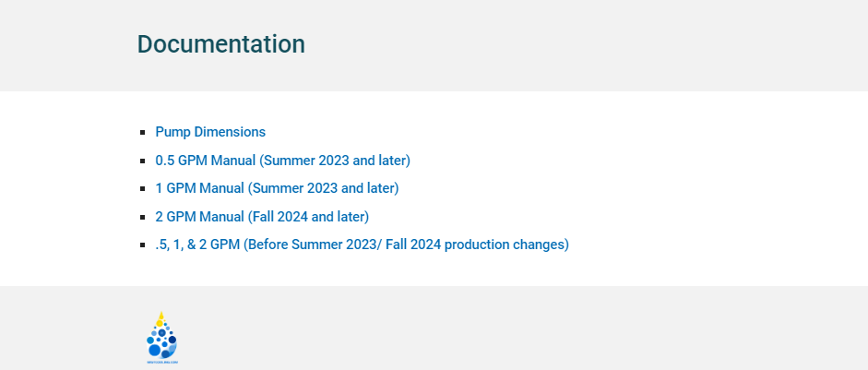Open the 0.5 GPM Manual link
The height and width of the screenshot is (370, 868).
(x=283, y=160)
